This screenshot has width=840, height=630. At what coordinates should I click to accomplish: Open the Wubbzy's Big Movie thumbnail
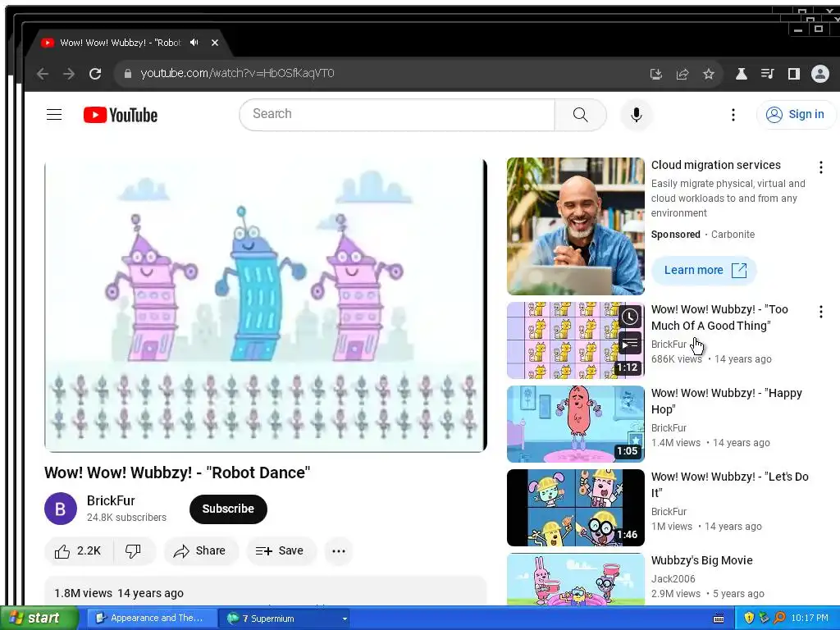575,579
